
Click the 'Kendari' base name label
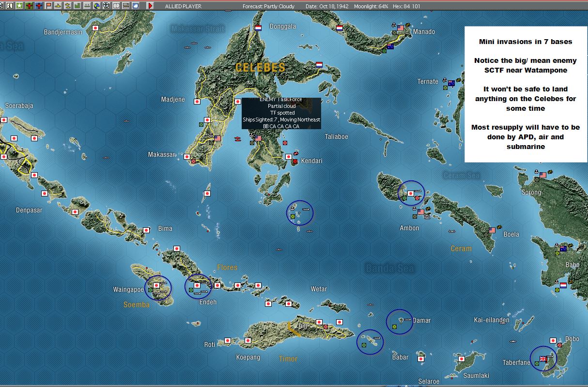tap(311, 161)
